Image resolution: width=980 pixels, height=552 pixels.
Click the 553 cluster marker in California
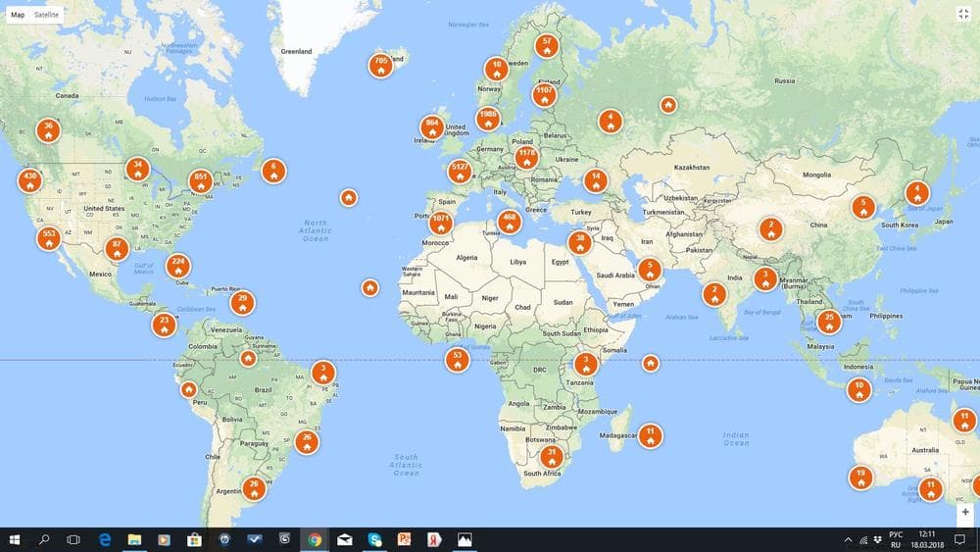coord(49,238)
